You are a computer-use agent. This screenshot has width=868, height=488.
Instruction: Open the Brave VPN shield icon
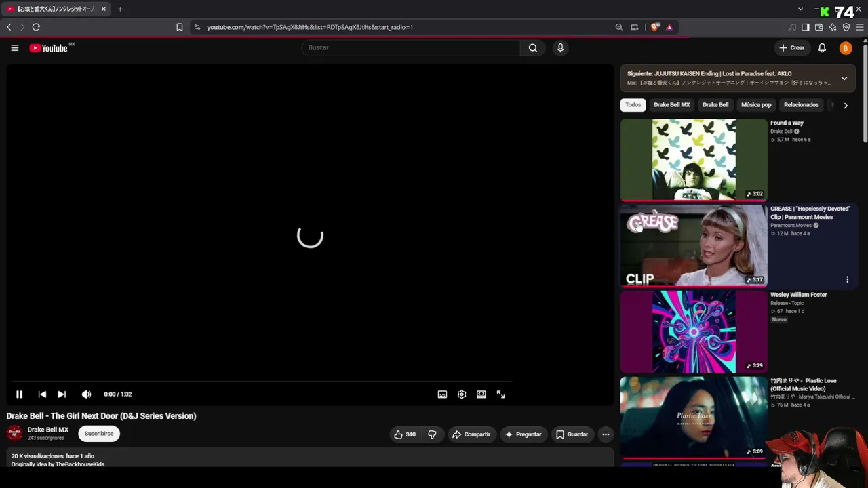click(846, 27)
